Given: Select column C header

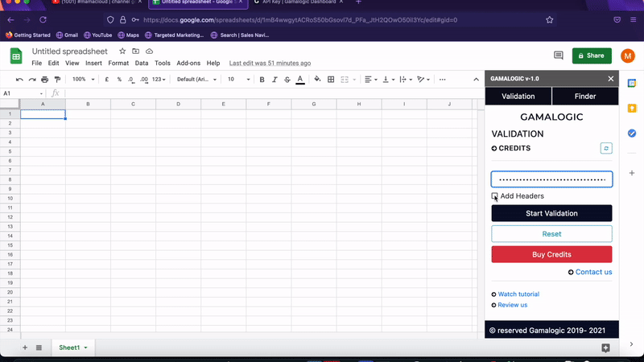Looking at the screenshot, I should click(x=133, y=105).
